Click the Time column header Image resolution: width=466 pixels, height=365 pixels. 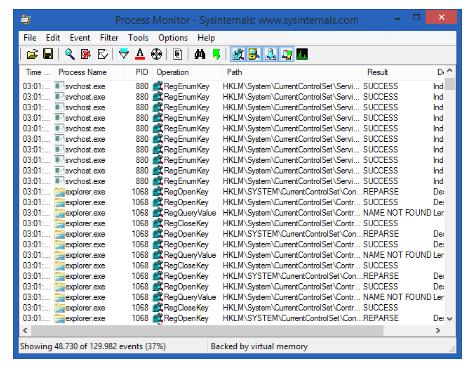coord(37,72)
